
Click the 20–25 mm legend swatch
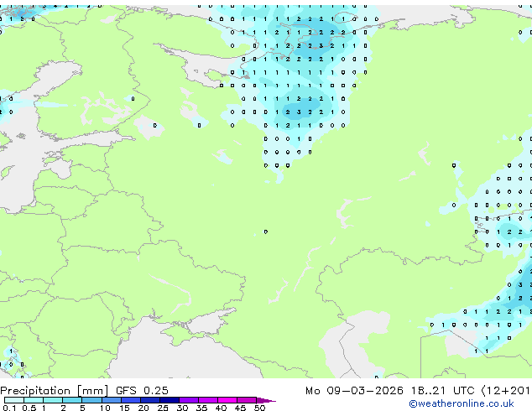click(150, 400)
